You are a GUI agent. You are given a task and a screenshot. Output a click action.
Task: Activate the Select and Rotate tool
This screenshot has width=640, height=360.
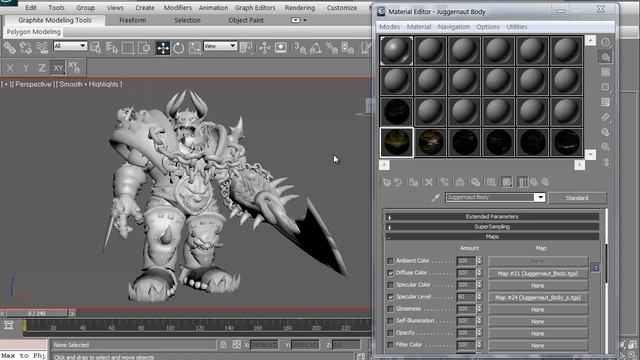(179, 48)
